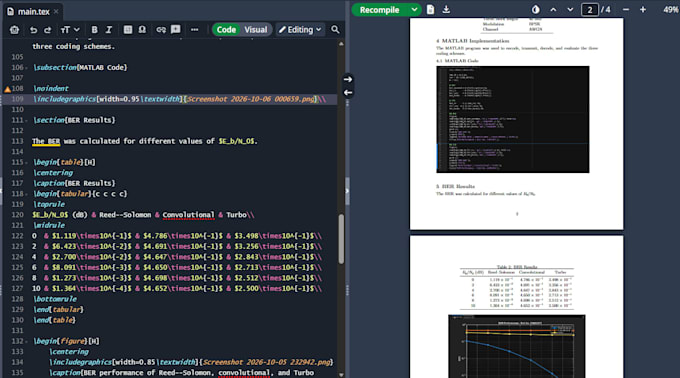Click the \toprule command on line 119
This screenshot has height=378, width=680.
(49, 204)
